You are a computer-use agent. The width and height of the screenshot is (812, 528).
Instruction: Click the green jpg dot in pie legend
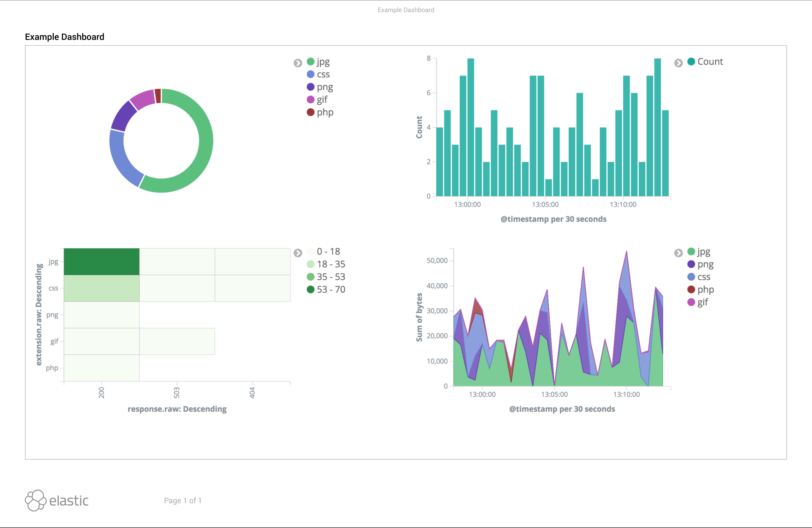click(x=310, y=61)
